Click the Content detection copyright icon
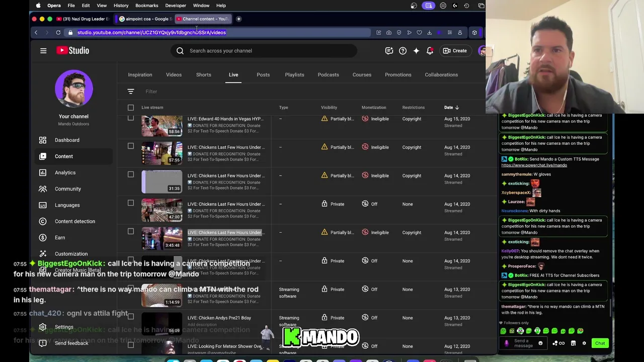This screenshot has width=644, height=362. 43,221
